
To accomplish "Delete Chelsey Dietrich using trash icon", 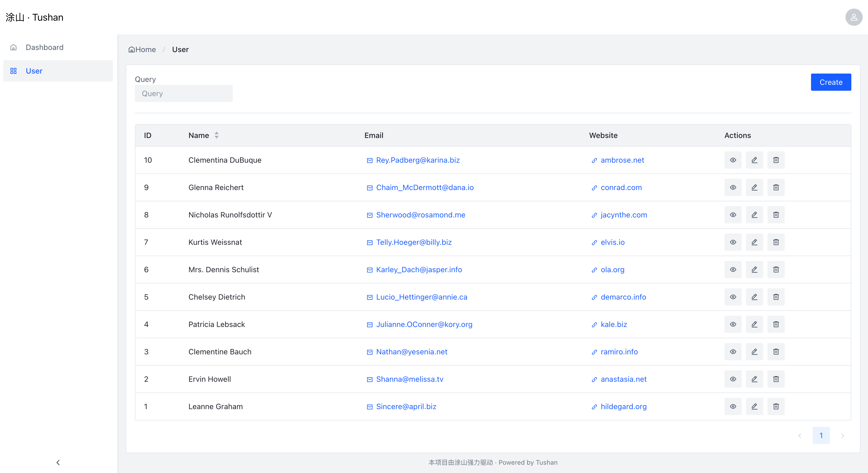I will [x=776, y=297].
